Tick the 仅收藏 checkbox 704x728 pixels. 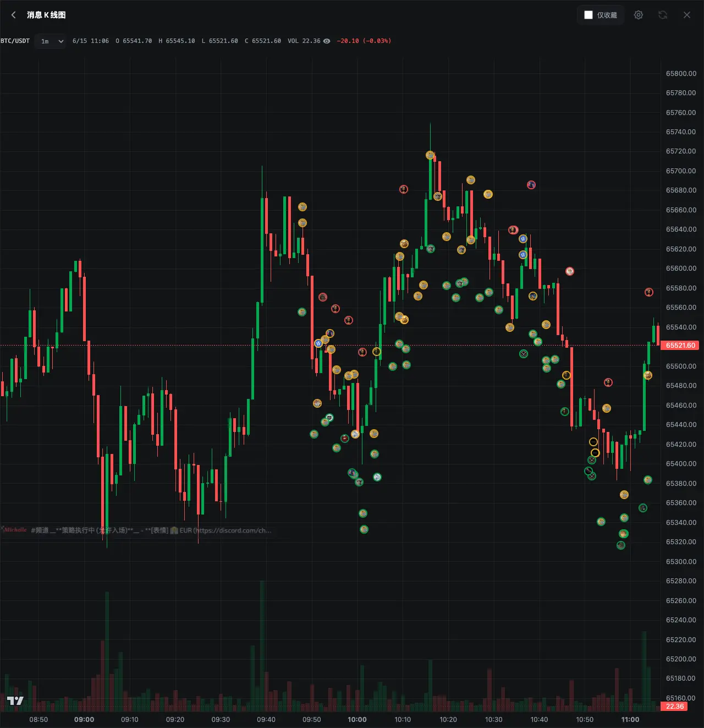click(588, 15)
